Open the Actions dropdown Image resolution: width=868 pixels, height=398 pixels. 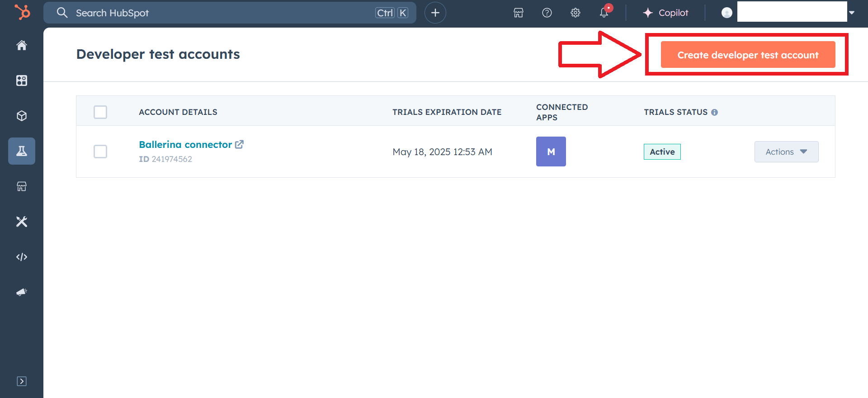click(787, 152)
